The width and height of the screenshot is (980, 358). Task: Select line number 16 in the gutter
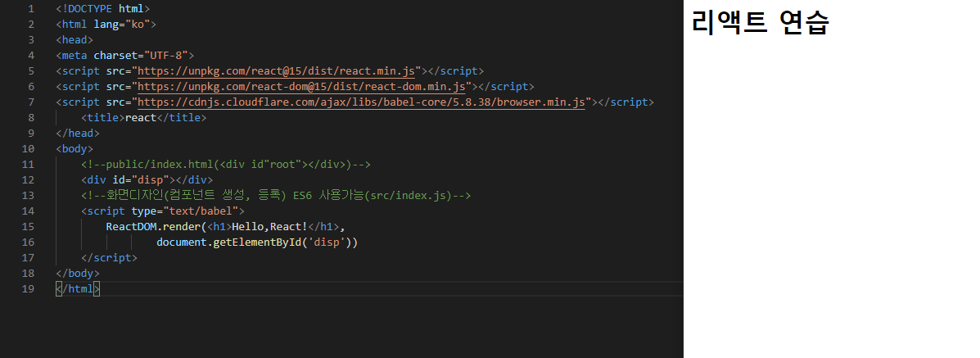coord(28,242)
